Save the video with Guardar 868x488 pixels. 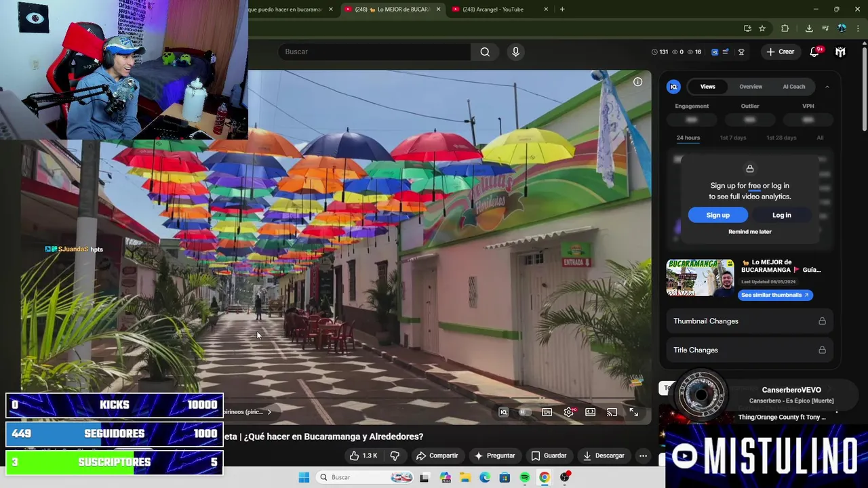[549, 455]
